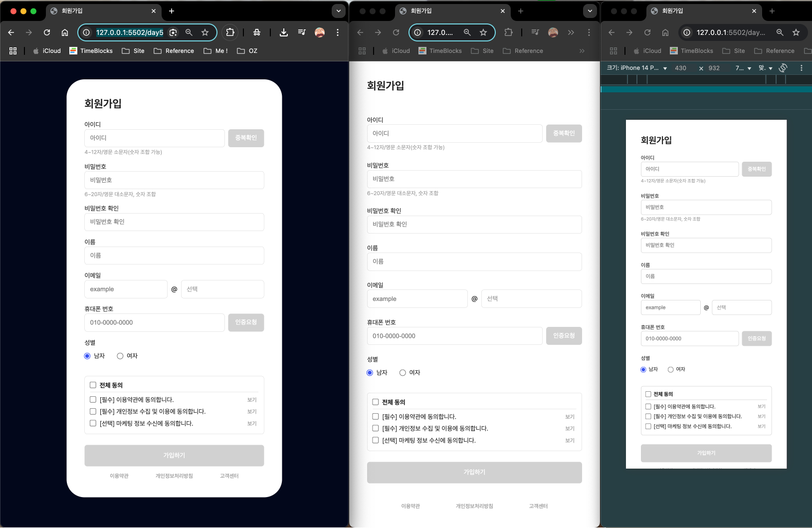The height and width of the screenshot is (528, 812).
Task: Bookmark page with star icon in middle window
Action: pyautogui.click(x=483, y=32)
